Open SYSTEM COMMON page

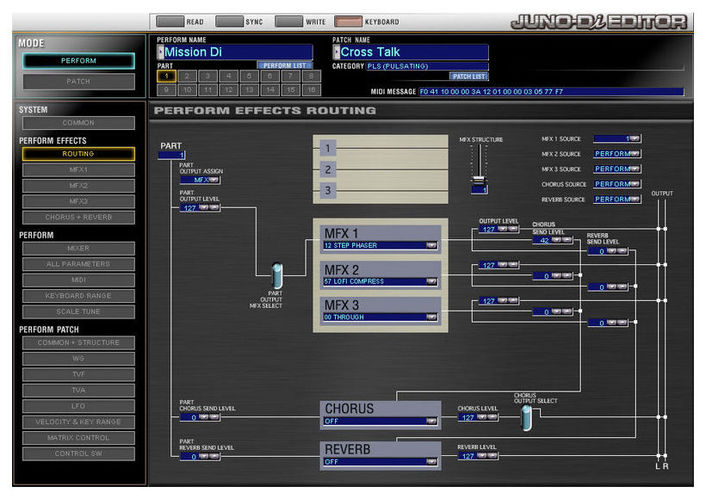click(x=79, y=123)
